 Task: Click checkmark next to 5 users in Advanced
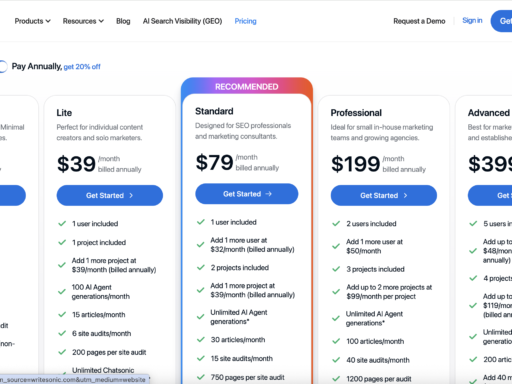(x=473, y=223)
